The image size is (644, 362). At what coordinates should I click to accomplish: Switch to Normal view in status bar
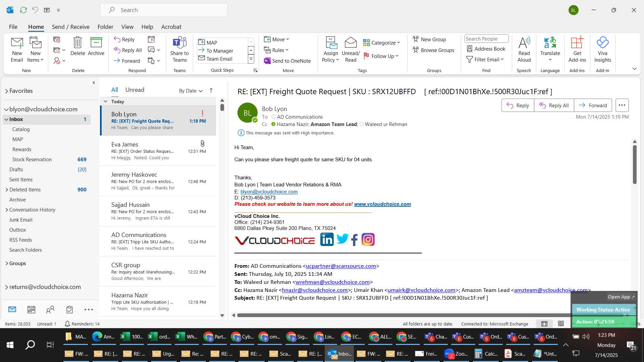[x=544, y=323]
